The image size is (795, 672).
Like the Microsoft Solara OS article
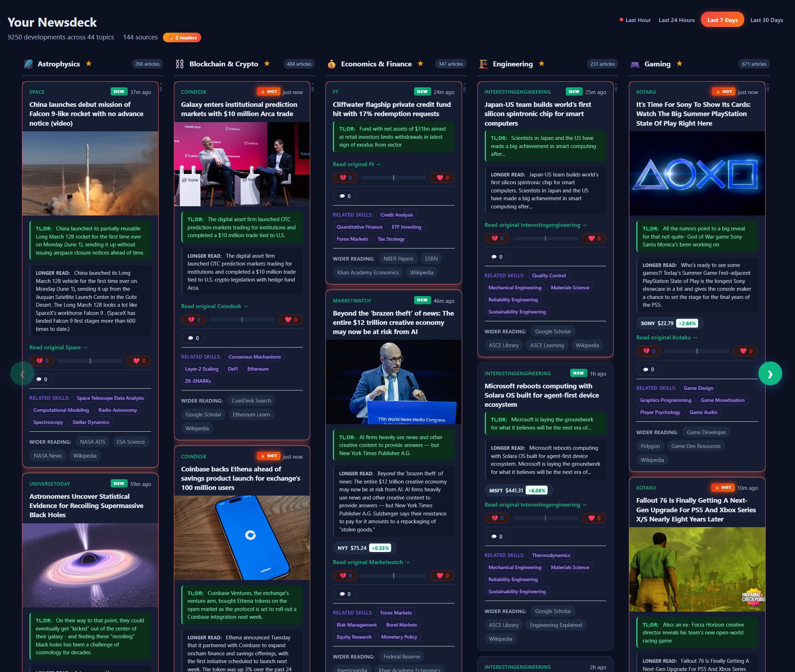594,518
